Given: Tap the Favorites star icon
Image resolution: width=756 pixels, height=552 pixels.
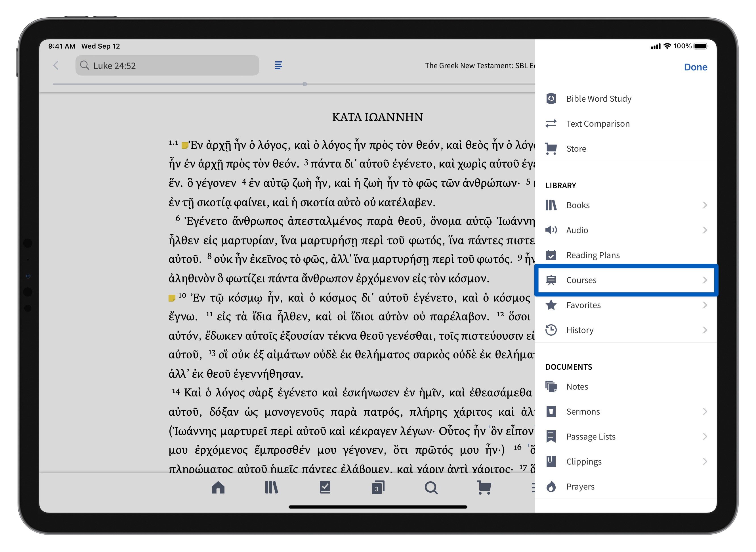Looking at the screenshot, I should [551, 305].
